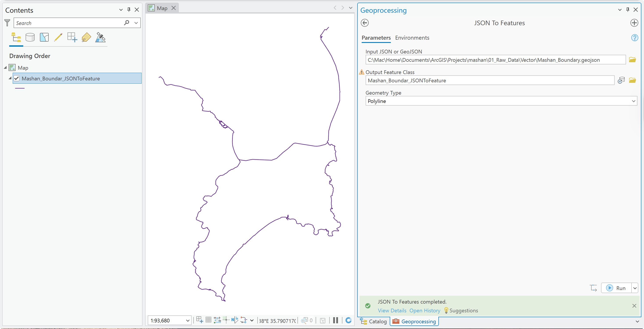Click the output warning triangle icon
This screenshot has height=329, width=644.
tap(361, 72)
